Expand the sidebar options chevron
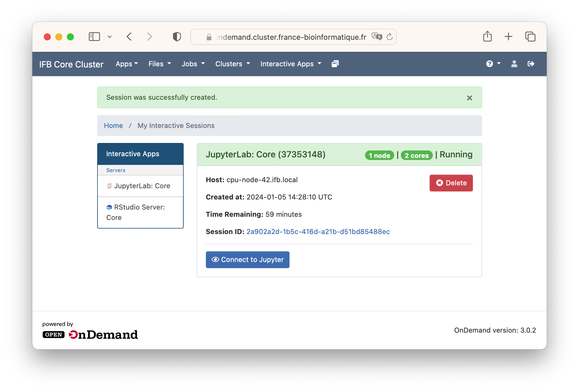This screenshot has height=392, width=579. 110,37
